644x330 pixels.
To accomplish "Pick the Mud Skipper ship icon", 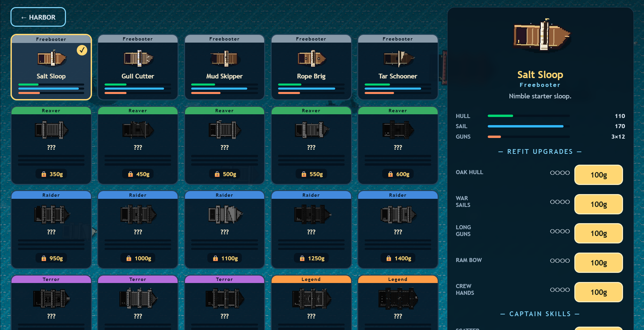I will pos(225,58).
